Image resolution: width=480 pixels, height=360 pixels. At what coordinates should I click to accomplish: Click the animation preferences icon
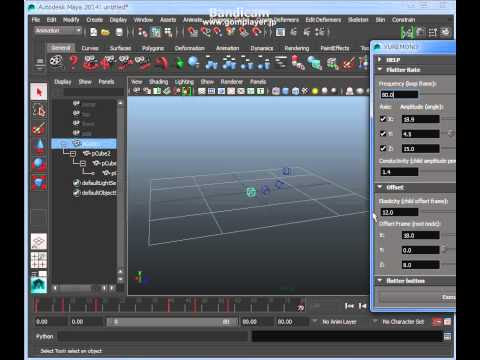pyautogui.click(x=447, y=322)
